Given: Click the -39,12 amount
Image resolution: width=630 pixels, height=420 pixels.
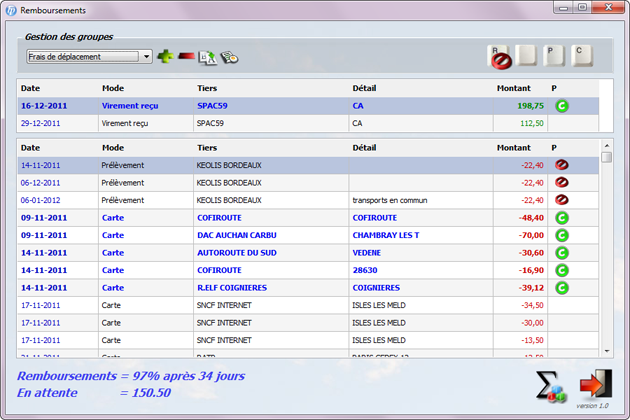Looking at the screenshot, I should (x=531, y=288).
